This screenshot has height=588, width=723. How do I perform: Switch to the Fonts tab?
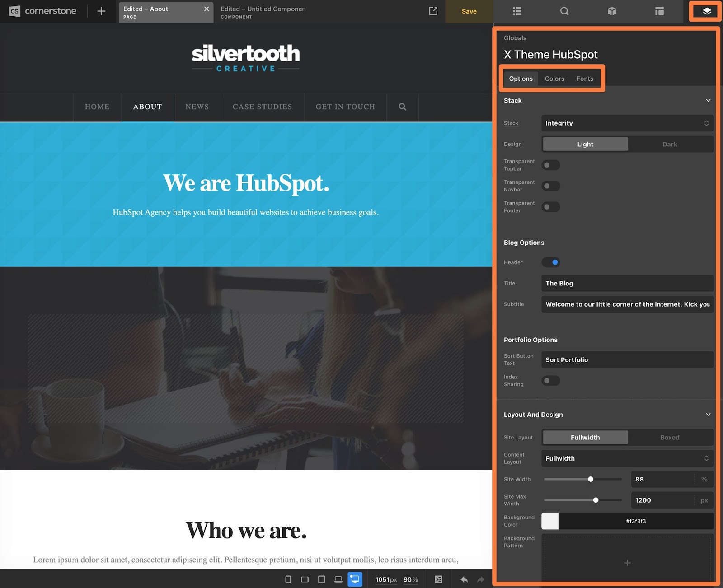coord(585,79)
